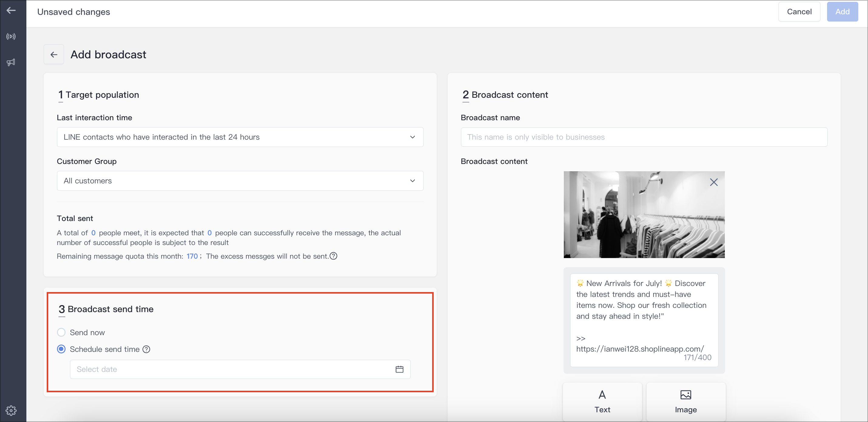868x422 pixels.
Task: Click the help icon after excess messages note
Action: point(333,256)
